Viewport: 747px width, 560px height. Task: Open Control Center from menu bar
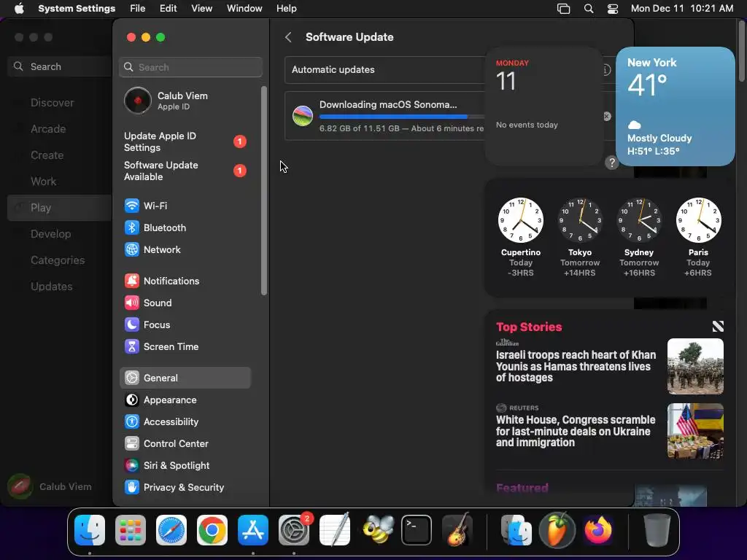[x=613, y=9]
